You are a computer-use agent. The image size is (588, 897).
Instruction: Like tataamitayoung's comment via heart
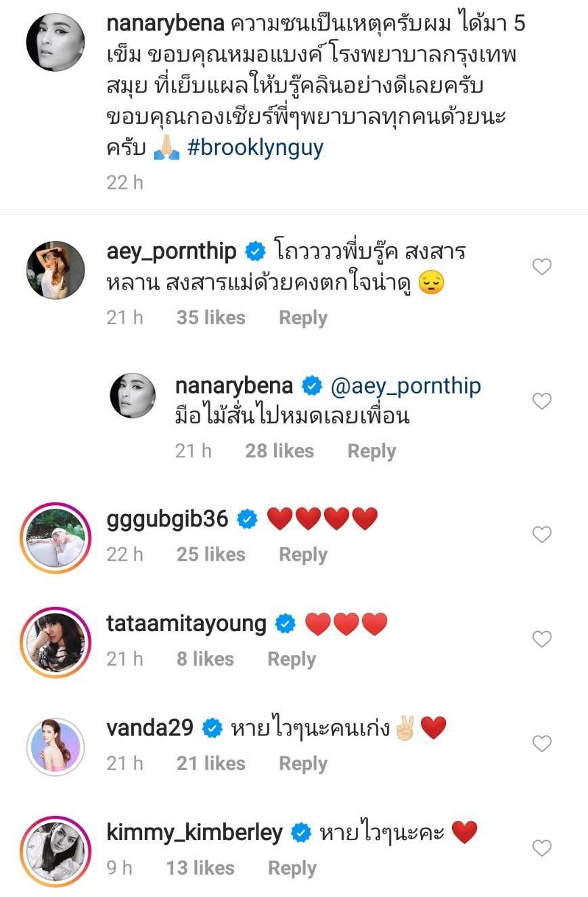(x=542, y=639)
